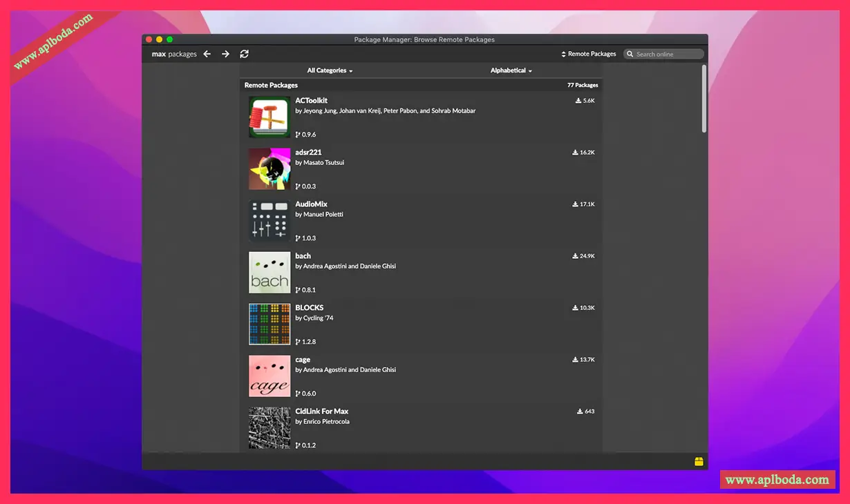Screen dimensions: 850x504
Task: Click the bach 24.9K download icon
Action: click(x=575, y=256)
